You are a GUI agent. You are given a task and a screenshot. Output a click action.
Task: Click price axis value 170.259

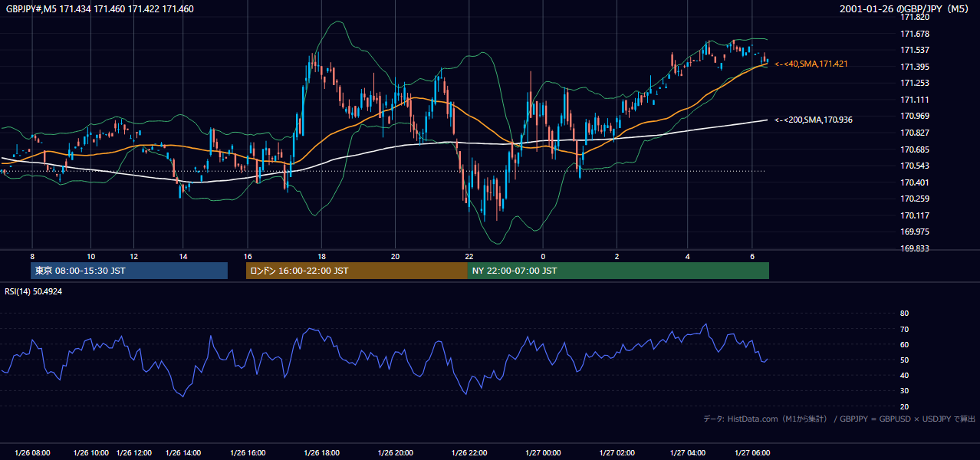click(915, 199)
